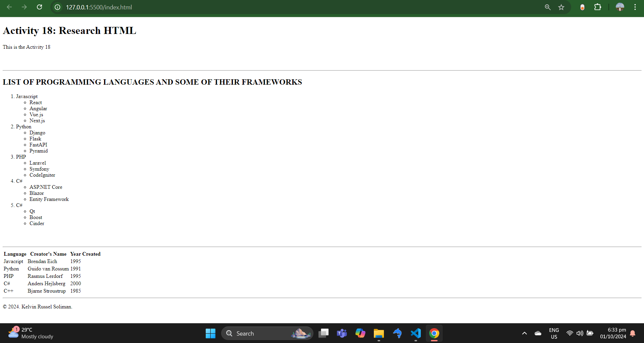Image resolution: width=644 pixels, height=343 pixels.
Task: Click the forward navigation arrow
Action: [x=24, y=7]
